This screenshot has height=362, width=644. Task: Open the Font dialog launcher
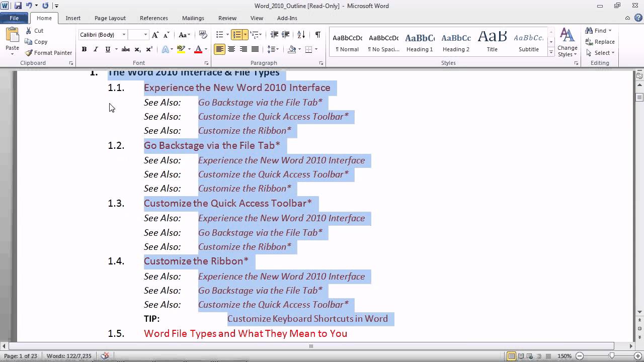point(206,63)
